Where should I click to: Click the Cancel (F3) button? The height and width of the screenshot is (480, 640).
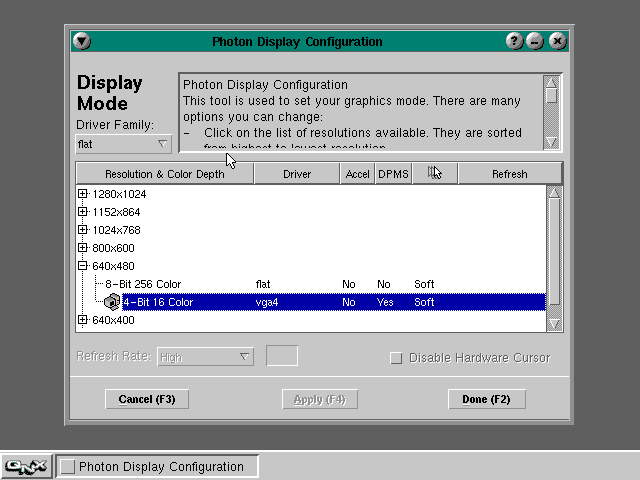147,399
